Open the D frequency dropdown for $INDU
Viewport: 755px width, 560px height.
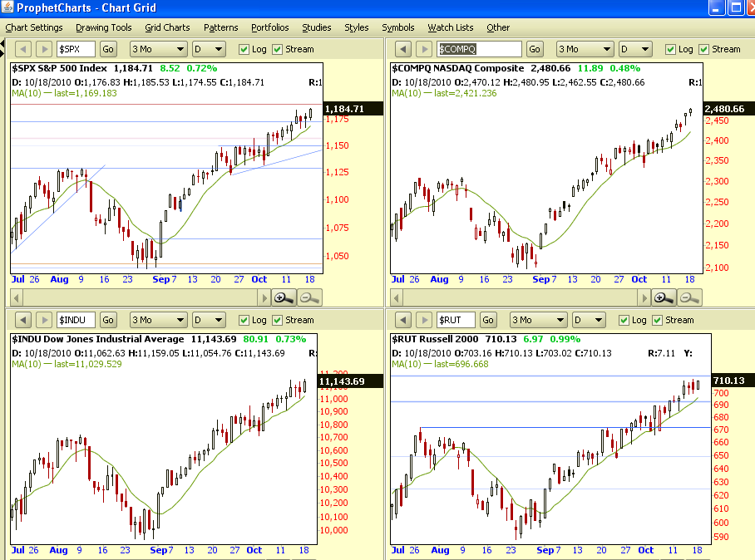coord(209,320)
